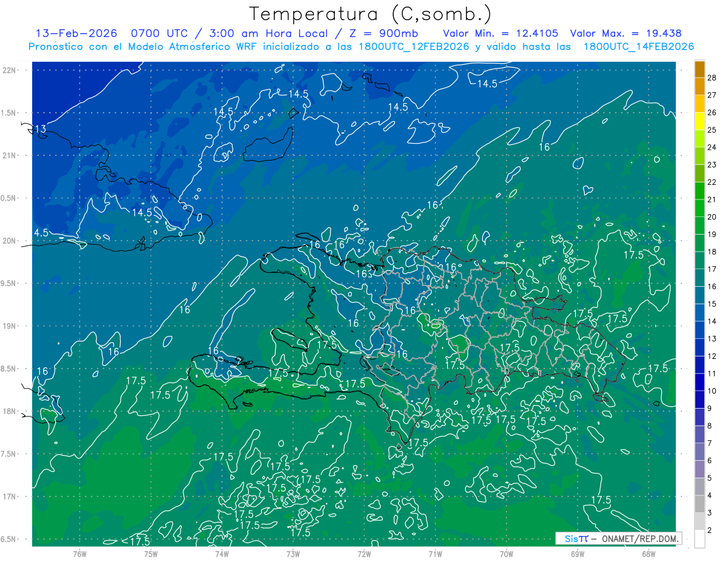This screenshot has width=728, height=562.
Task: Click the '13' contour label near Cuba
Action: coord(40,129)
